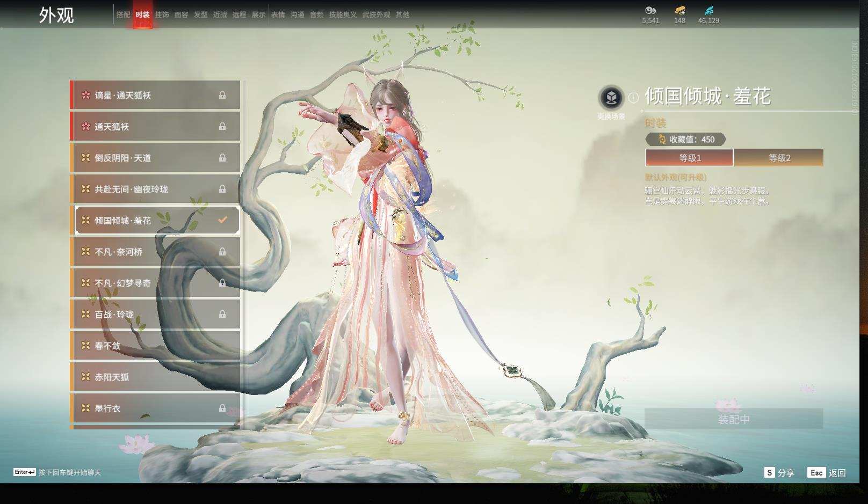Click the 装配中 equip button
Viewport: 868px width, 504px height.
point(734,419)
